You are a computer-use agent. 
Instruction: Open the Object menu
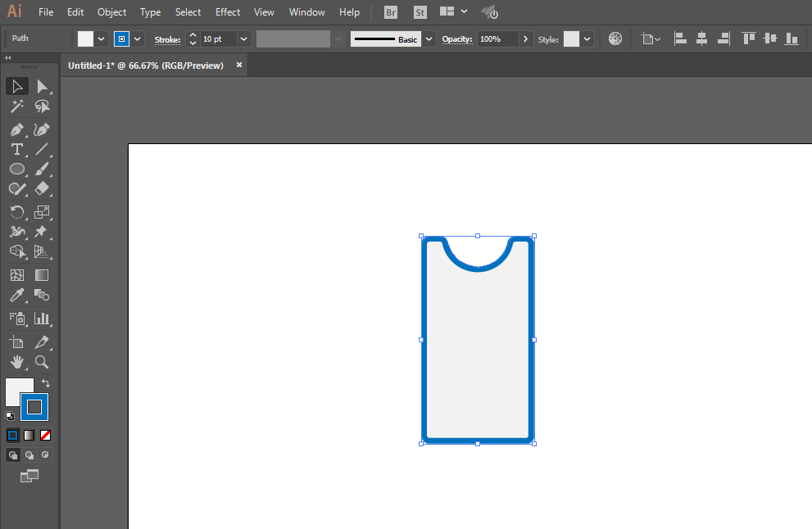pyautogui.click(x=111, y=12)
